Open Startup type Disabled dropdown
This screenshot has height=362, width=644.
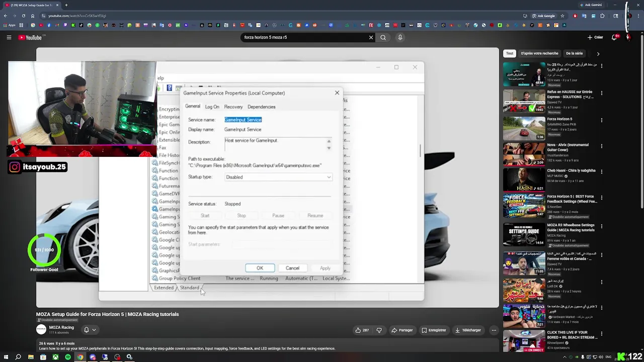278,177
